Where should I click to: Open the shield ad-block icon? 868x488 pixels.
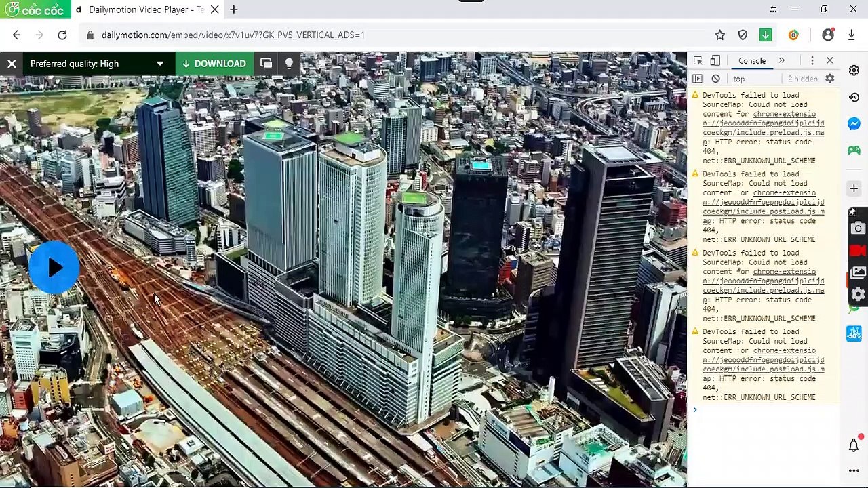click(x=743, y=35)
